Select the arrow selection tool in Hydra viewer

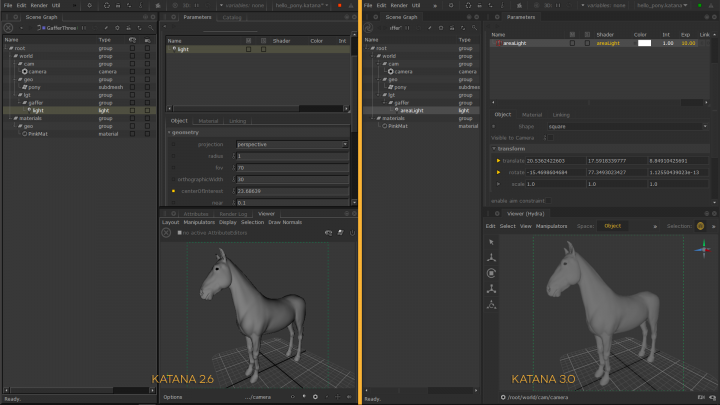[x=491, y=241]
